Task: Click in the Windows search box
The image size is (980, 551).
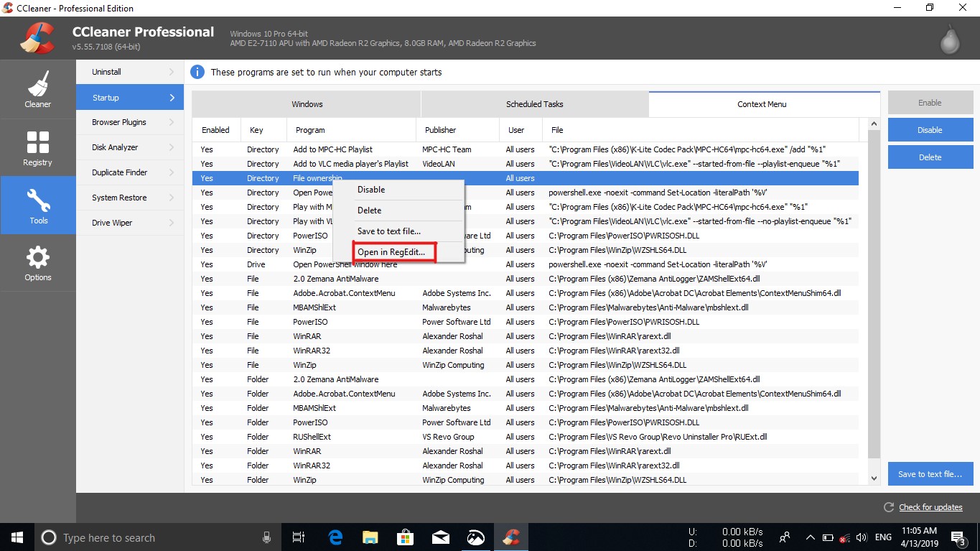Action: click(x=157, y=537)
